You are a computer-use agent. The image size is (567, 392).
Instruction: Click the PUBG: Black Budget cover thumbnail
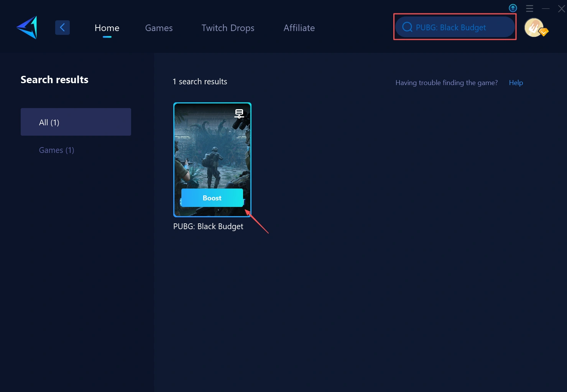212,153
